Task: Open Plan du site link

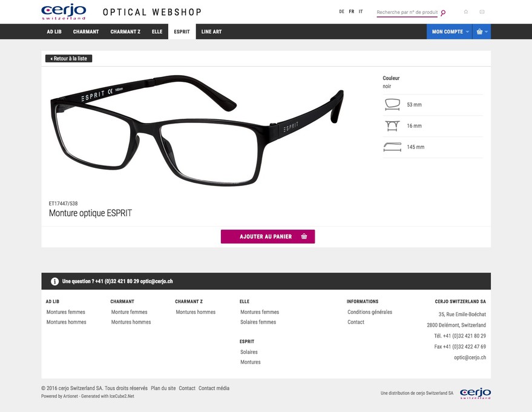Action: click(163, 388)
